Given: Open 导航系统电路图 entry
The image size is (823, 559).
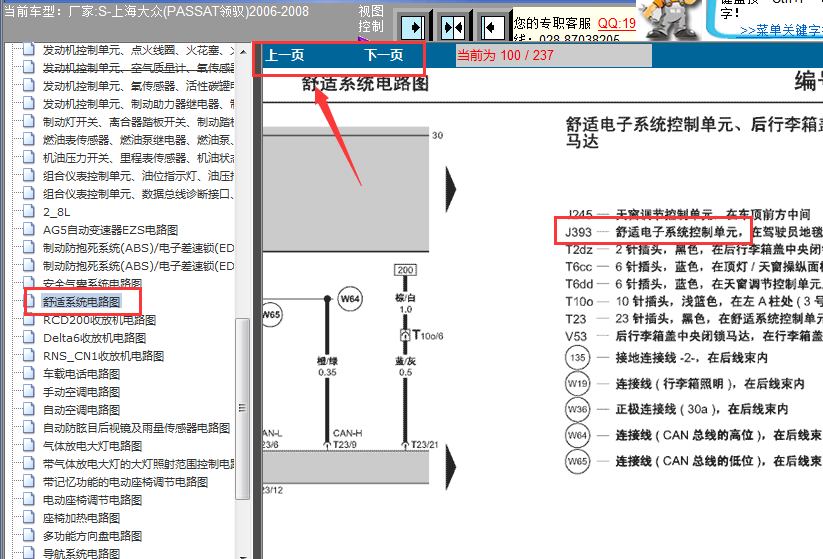Looking at the screenshot, I should coord(81,553).
